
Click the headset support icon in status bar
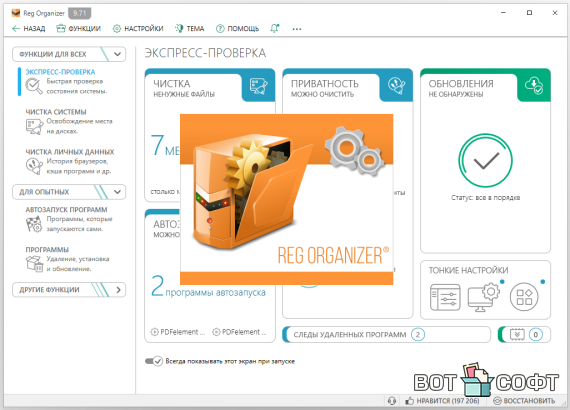click(x=392, y=401)
